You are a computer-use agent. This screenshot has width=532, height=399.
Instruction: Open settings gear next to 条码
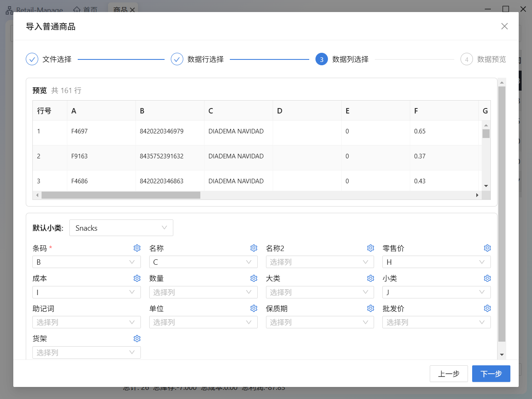point(137,248)
